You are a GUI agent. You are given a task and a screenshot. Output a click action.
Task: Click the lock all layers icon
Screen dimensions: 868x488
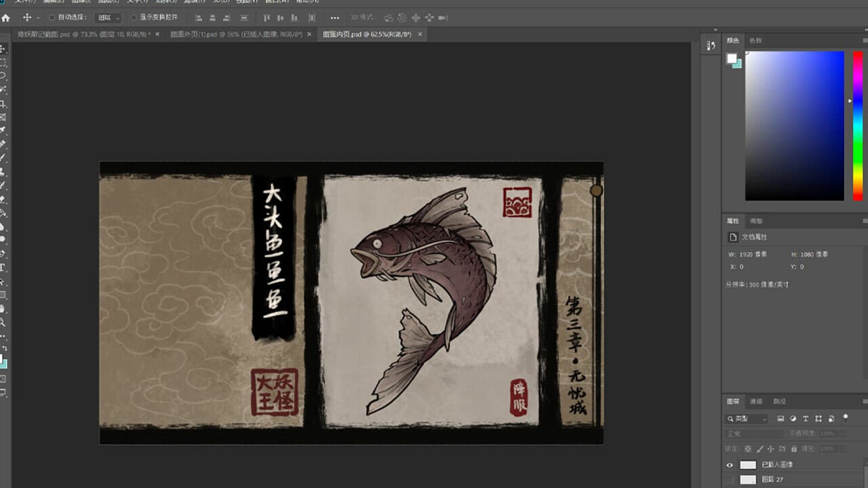pos(794,449)
